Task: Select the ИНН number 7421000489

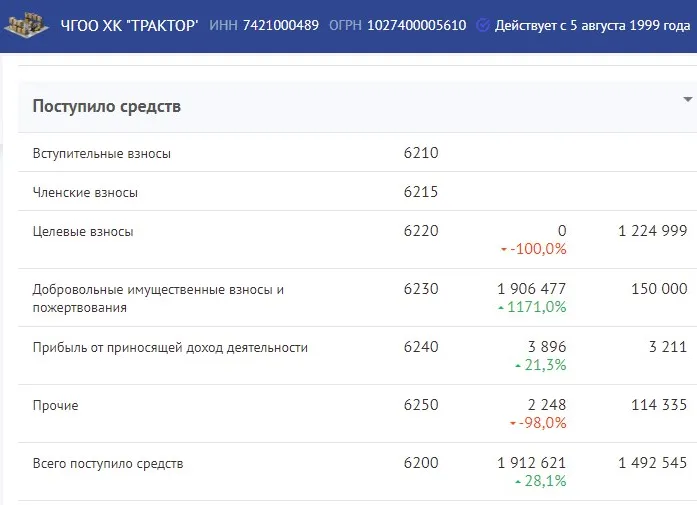Action: (280, 25)
